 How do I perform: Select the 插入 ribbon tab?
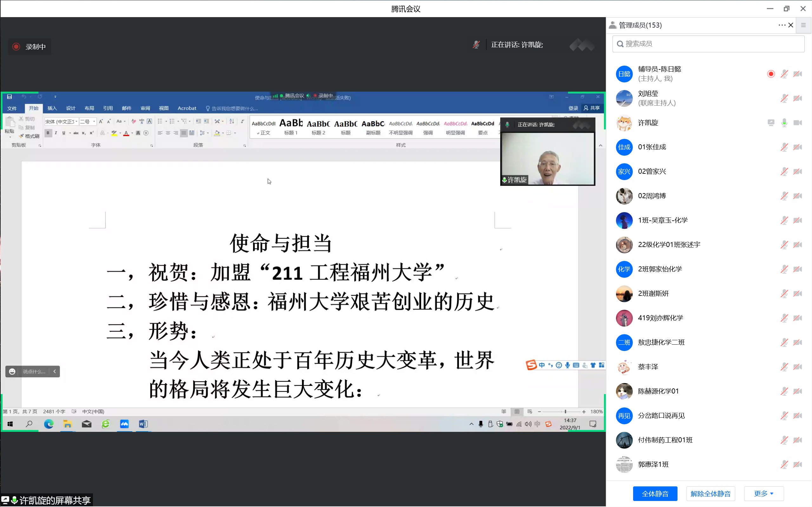tap(52, 108)
